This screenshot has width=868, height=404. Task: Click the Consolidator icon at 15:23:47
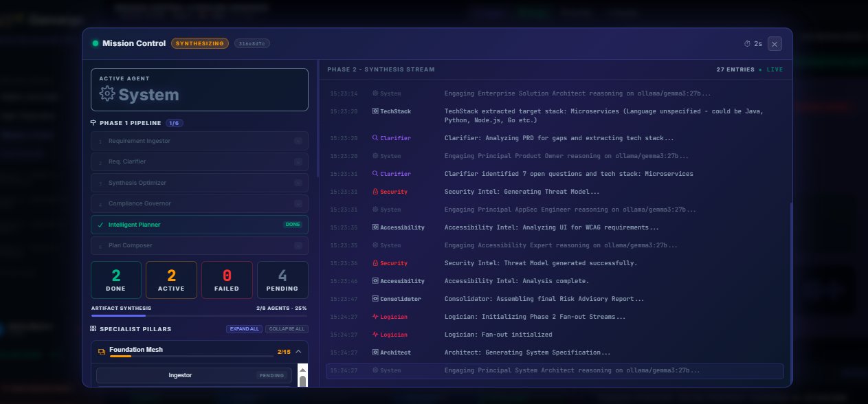pyautogui.click(x=375, y=299)
